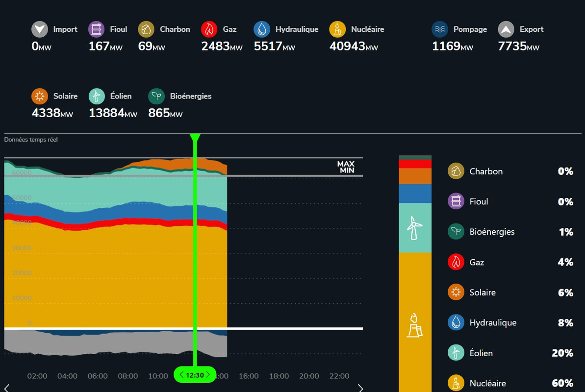The image size is (585, 392).
Task: Click the Gaz icon in percentage legend
Action: 456,262
